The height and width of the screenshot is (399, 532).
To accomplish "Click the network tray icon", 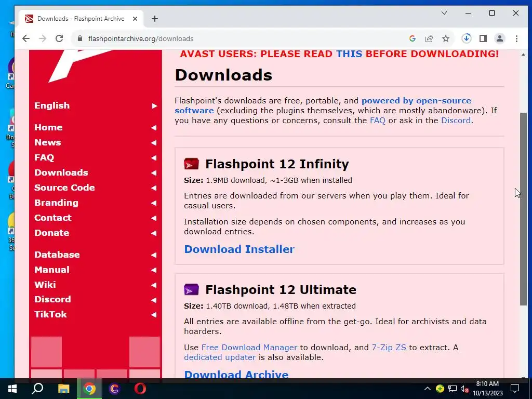I will [x=453, y=389].
